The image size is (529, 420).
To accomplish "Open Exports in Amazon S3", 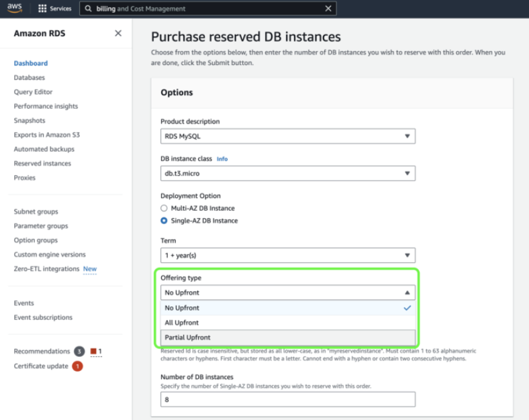I will (x=47, y=135).
